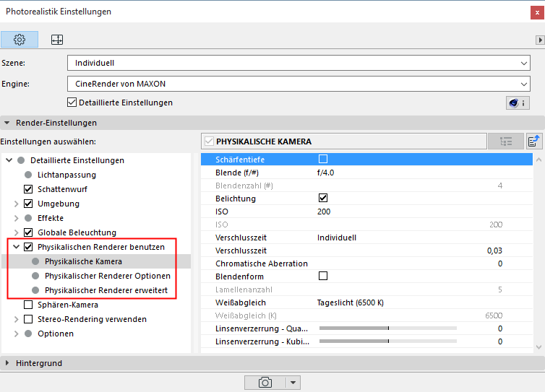Open Verschlusszeit Individuell dropdown value
The image size is (545, 392).
click(x=337, y=238)
